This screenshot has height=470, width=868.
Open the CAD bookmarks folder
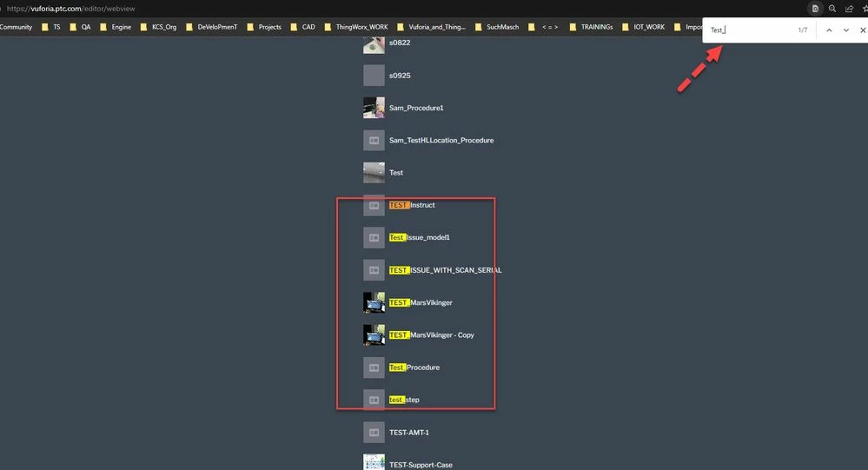[303, 27]
